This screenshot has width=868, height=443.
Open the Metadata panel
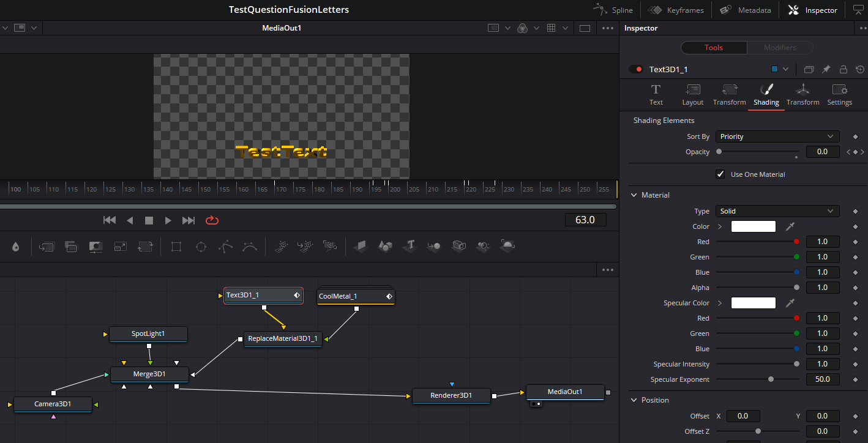pyautogui.click(x=745, y=10)
